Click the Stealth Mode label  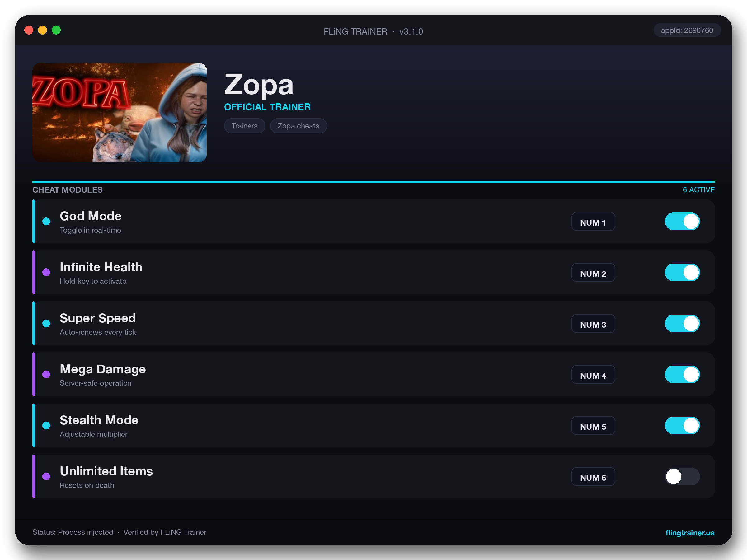click(x=99, y=420)
